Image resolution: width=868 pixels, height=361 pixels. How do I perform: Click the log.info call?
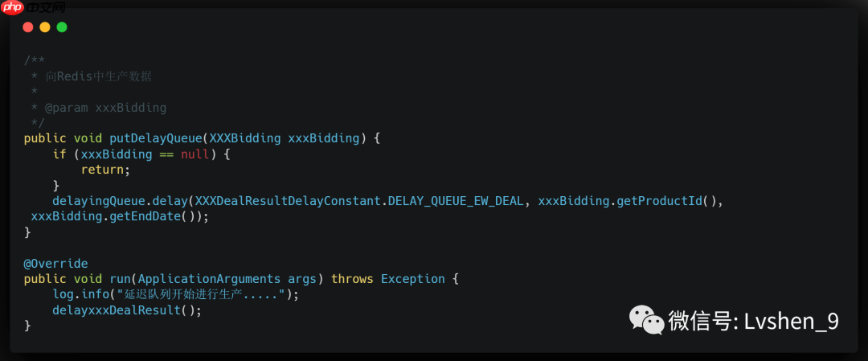click(81, 294)
